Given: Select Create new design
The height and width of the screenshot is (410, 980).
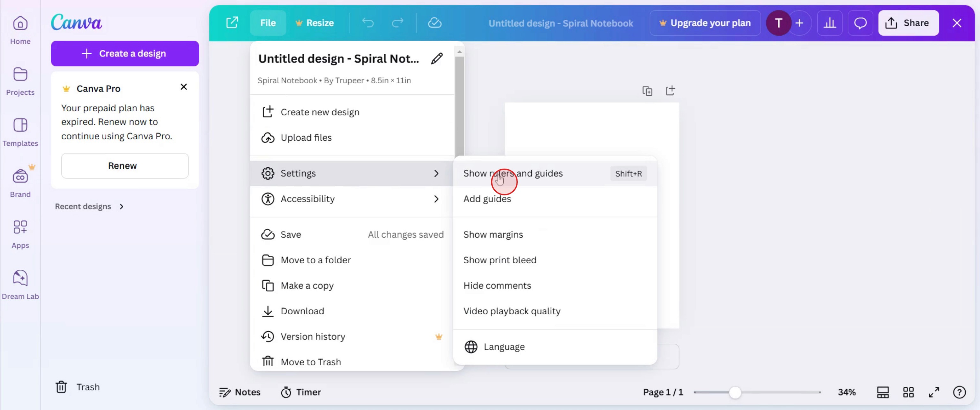Looking at the screenshot, I should click(x=352, y=112).
